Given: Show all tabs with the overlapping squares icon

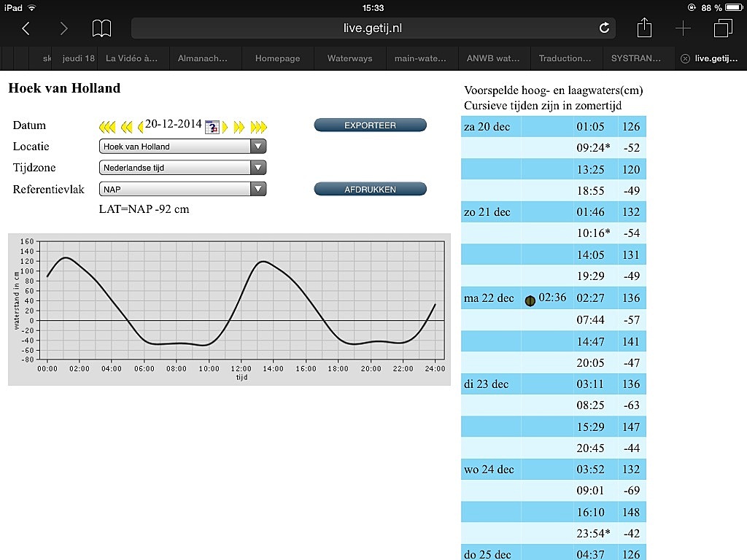Looking at the screenshot, I should [x=723, y=28].
